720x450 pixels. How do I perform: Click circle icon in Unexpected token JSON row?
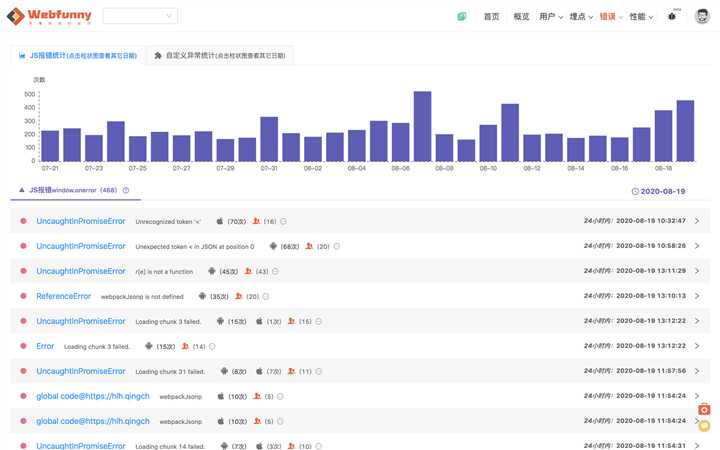pos(337,246)
